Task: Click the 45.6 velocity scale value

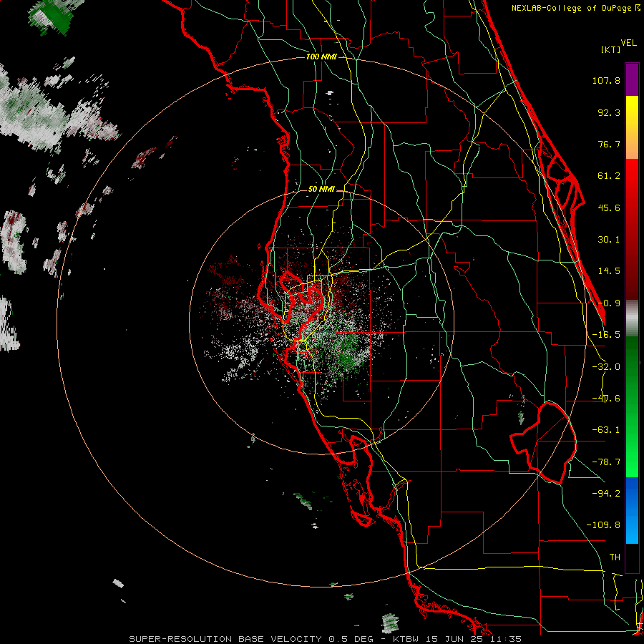Action: click(609, 208)
